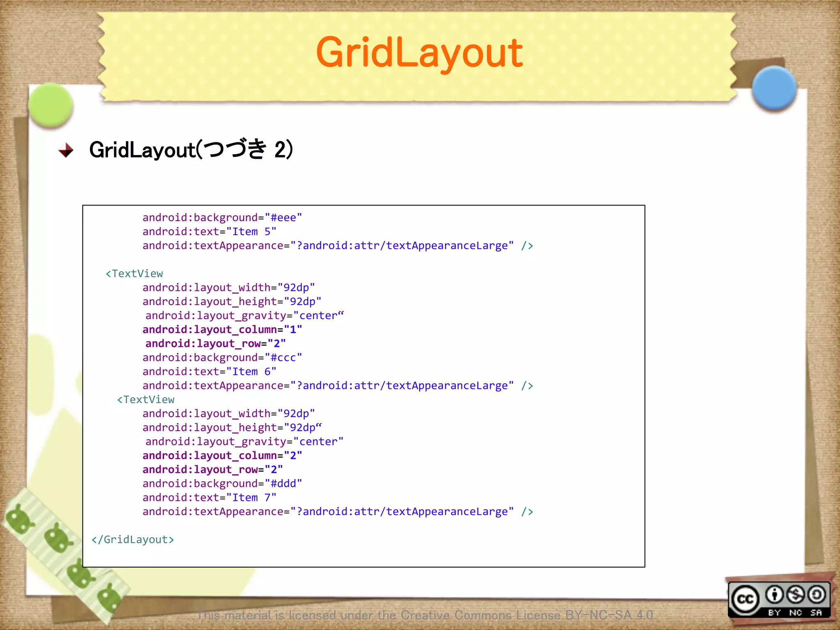Image resolution: width=840 pixels, height=630 pixels.
Task: Click the android:text="Item 6" line
Action: pyautogui.click(x=209, y=372)
